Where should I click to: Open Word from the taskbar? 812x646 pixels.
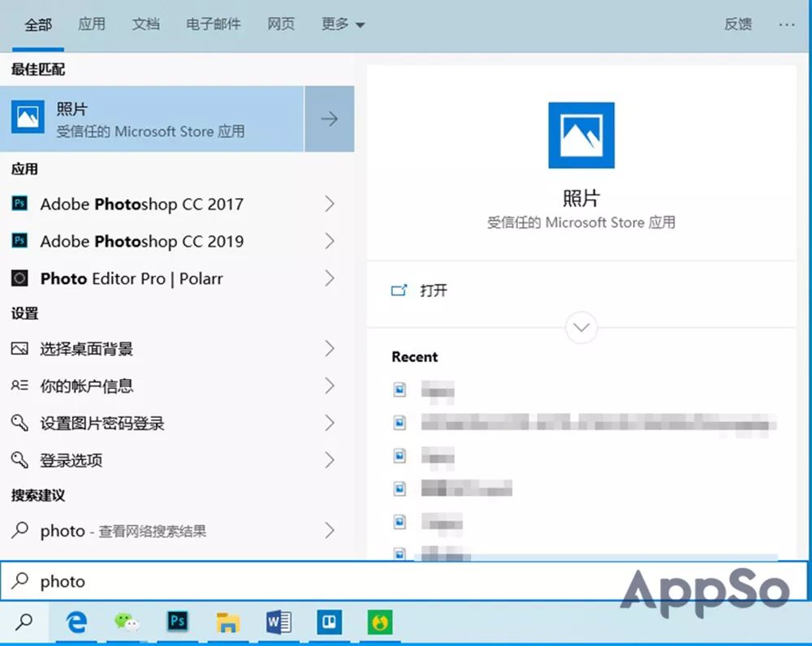(279, 622)
